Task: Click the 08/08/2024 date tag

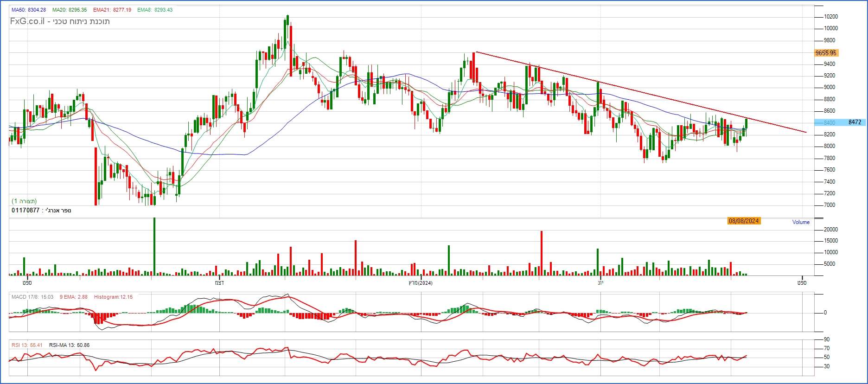Action: [743, 221]
